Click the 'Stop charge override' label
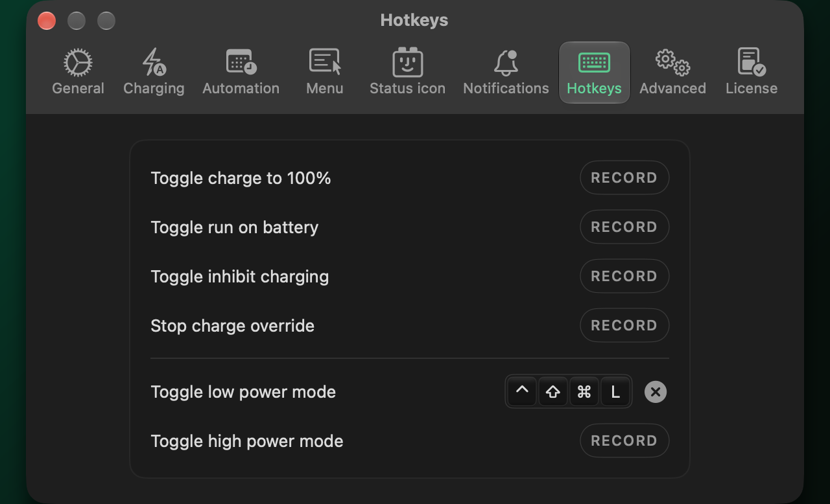Viewport: 830px width, 504px height. [232, 326]
